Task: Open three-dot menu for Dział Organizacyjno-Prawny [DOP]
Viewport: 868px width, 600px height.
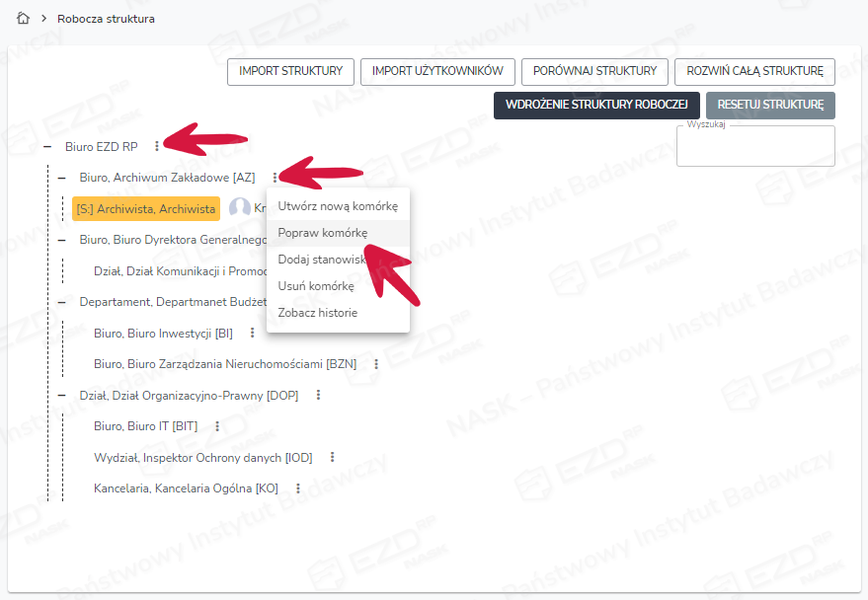Action: 318,395
